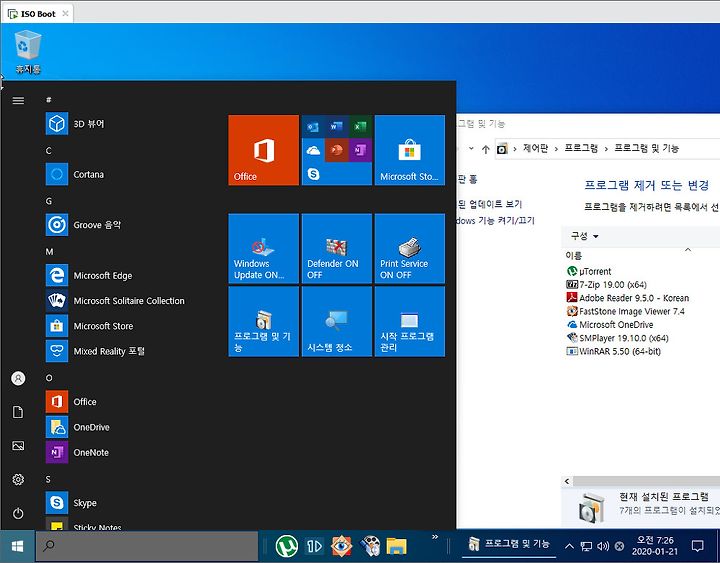Select 7-Zip 19.00 (x64) in the list
720x563 pixels.
tap(607, 284)
